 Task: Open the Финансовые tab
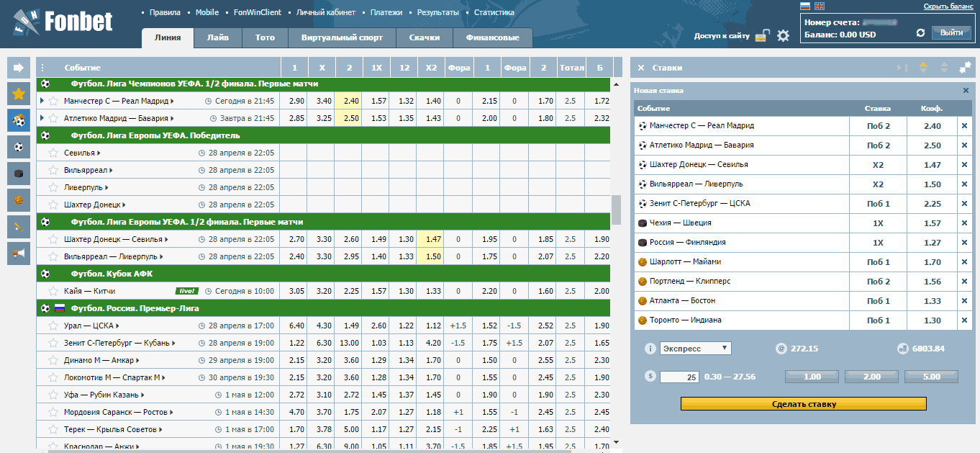(x=492, y=37)
